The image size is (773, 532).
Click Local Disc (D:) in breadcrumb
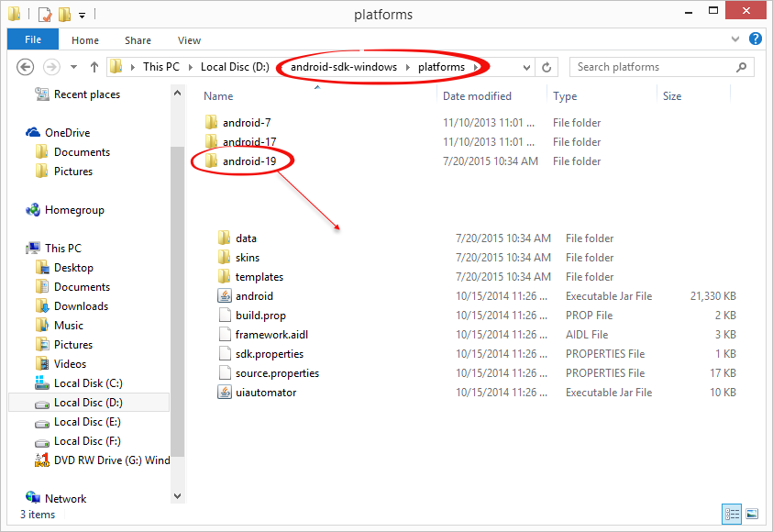(x=236, y=67)
